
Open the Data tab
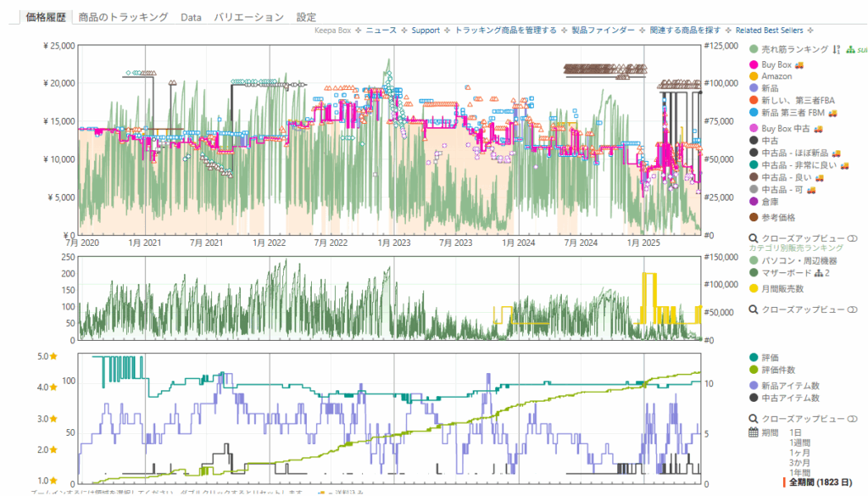tap(191, 17)
